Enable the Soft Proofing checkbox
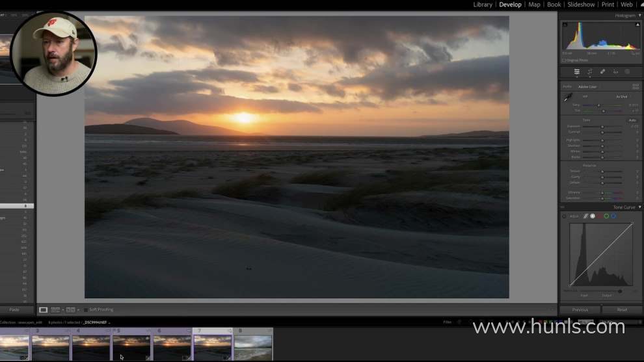Image resolution: width=644 pixels, height=362 pixels. tap(86, 310)
